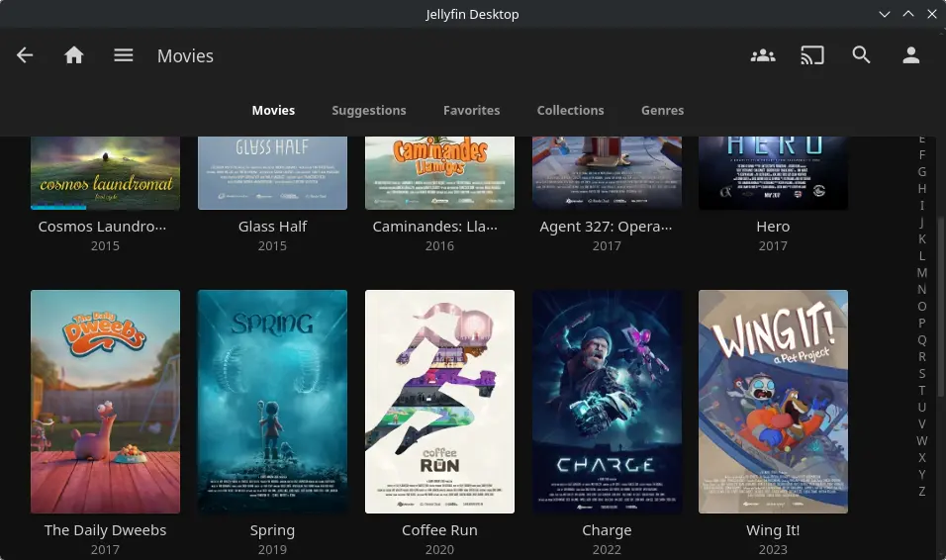Jump to letter W in alphabet picker
Viewport: 946px width, 560px height.
click(x=922, y=441)
